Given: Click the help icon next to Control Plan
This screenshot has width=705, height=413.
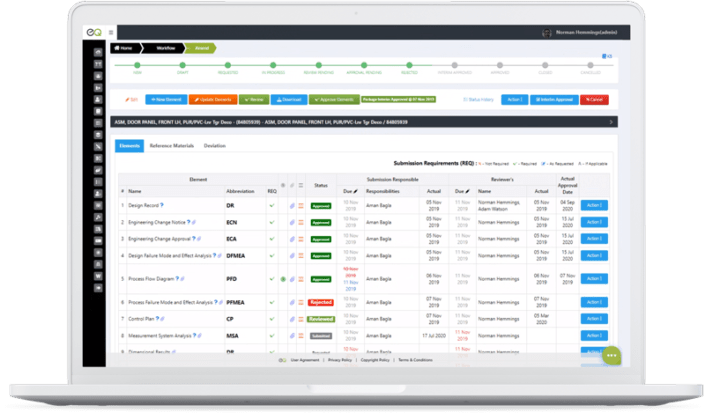Looking at the screenshot, I should [x=157, y=319].
